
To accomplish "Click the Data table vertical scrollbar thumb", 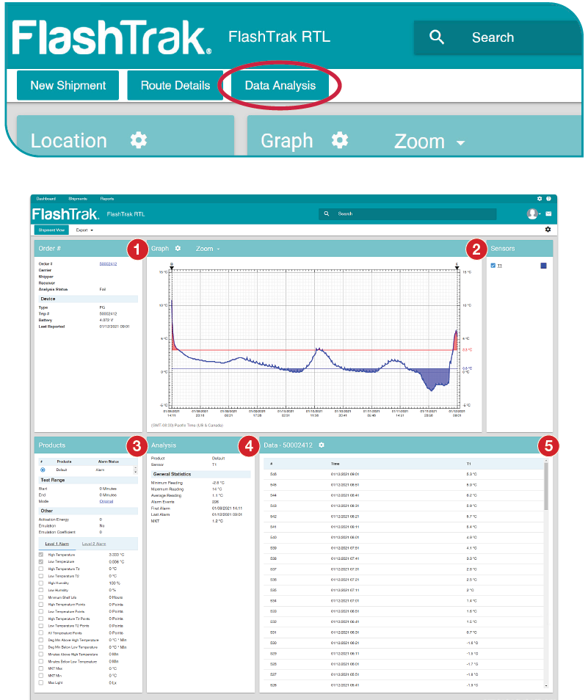I will tap(546, 486).
